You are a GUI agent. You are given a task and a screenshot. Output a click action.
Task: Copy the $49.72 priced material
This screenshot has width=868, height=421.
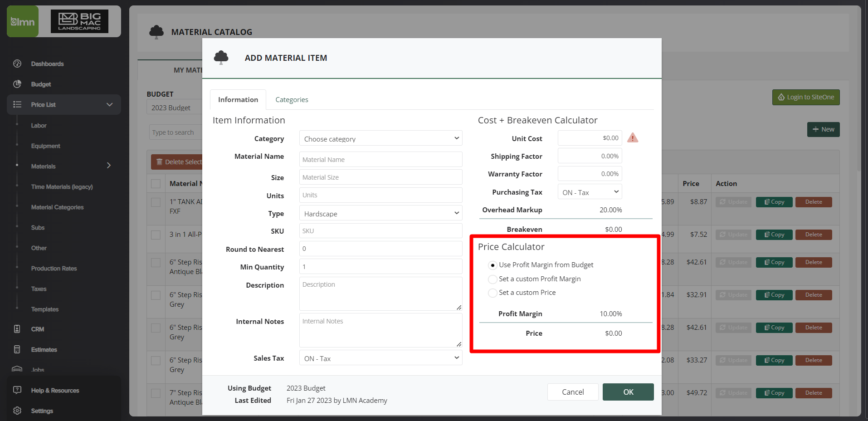774,393
